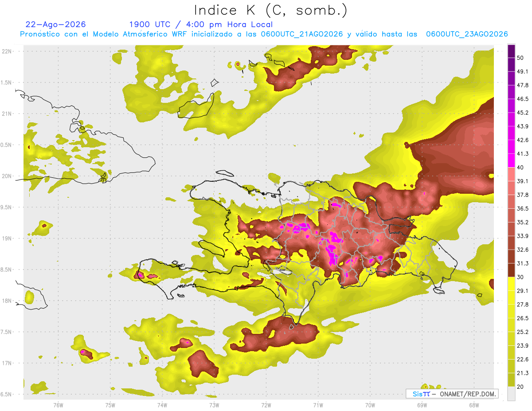532x411 pixels.
Task: Click the olive legend band between 20 and 21.3
Action: (x=511, y=380)
